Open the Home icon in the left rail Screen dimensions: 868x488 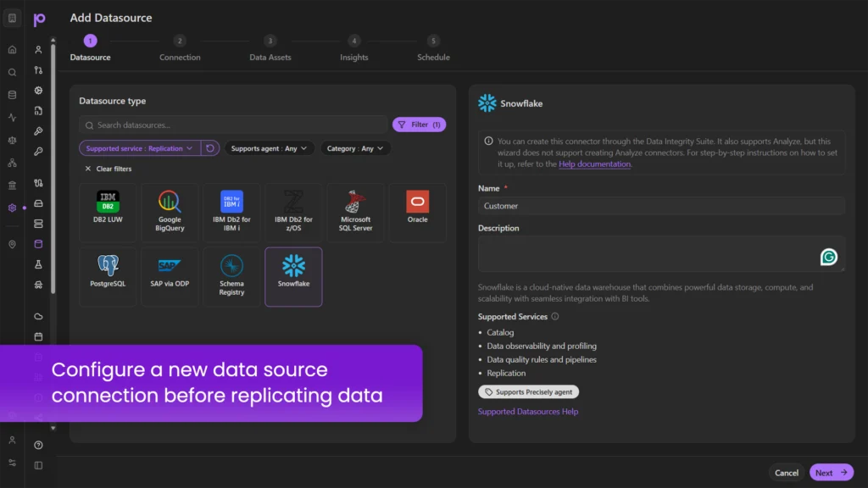12,50
